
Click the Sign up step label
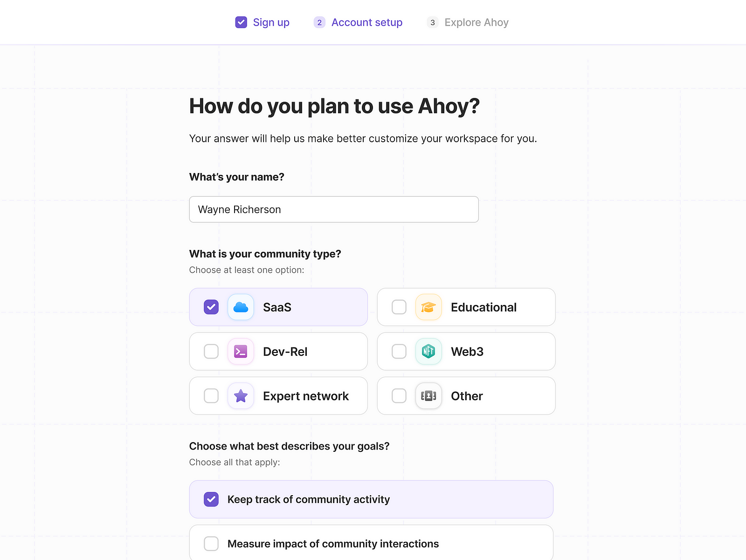271,22
